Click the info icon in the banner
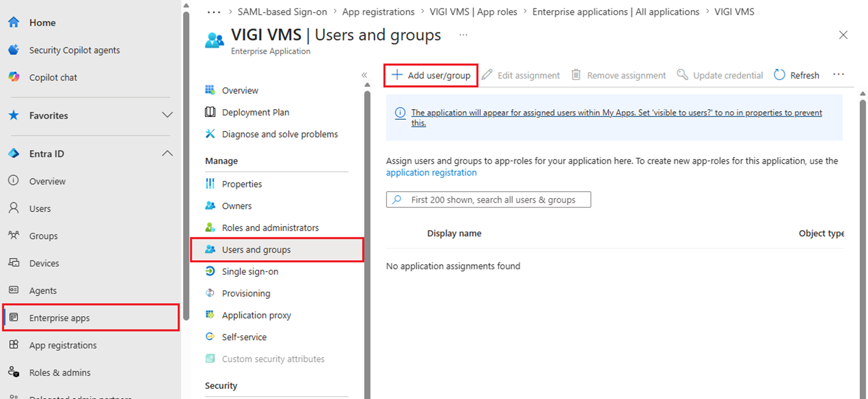The height and width of the screenshot is (399, 868). click(400, 113)
